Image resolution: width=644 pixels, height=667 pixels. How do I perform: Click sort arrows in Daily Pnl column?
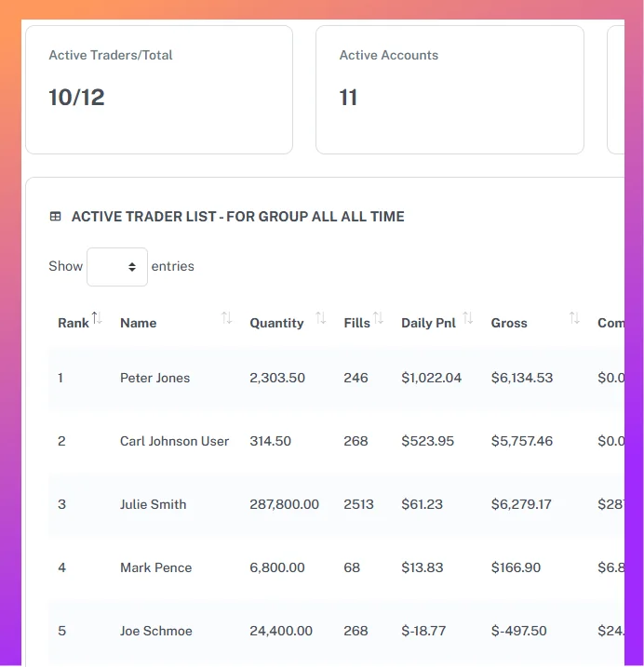467,319
